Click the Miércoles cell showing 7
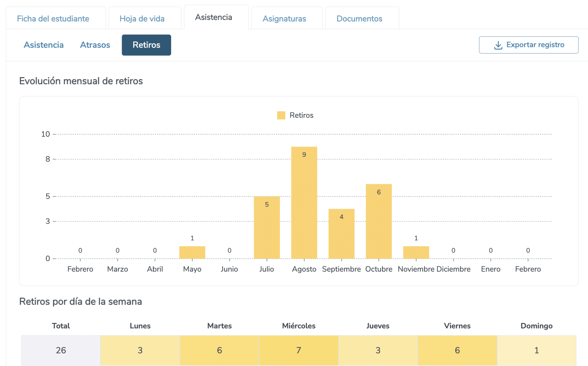This screenshot has width=588, height=366. pos(299,350)
